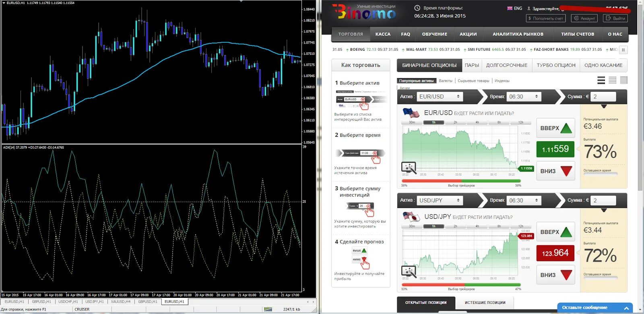644x314 pixels.
Task: Click ВНИЗ button for USD/JPY
Action: (x=555, y=275)
